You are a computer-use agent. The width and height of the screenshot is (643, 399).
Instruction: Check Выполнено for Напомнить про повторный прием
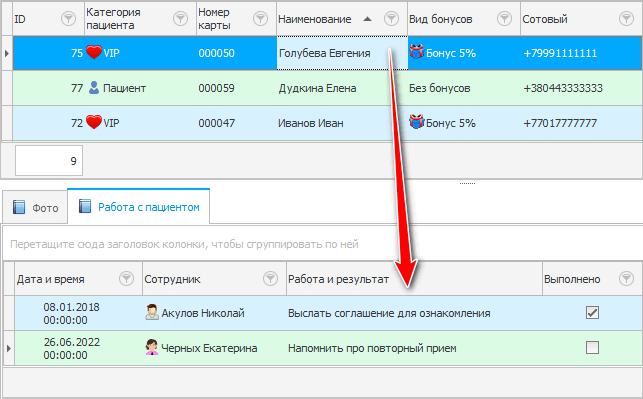tap(592, 348)
